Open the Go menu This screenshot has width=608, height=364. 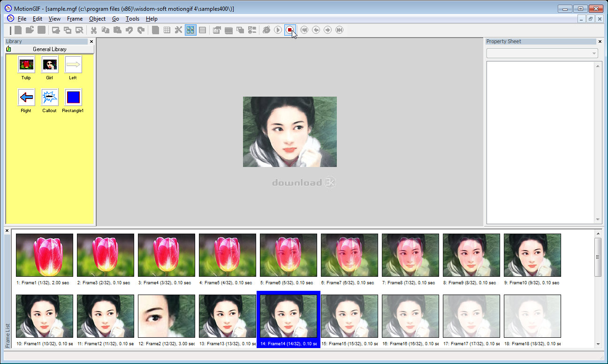tap(115, 19)
